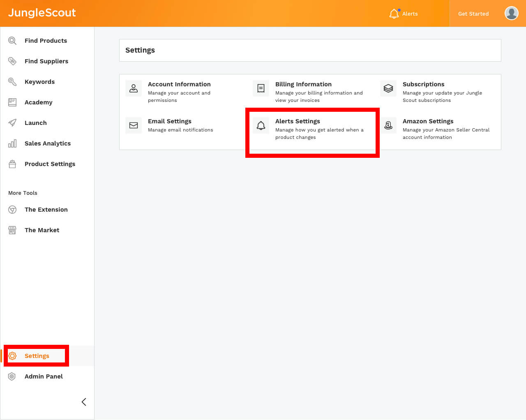Open the user profile avatar

(x=511, y=13)
